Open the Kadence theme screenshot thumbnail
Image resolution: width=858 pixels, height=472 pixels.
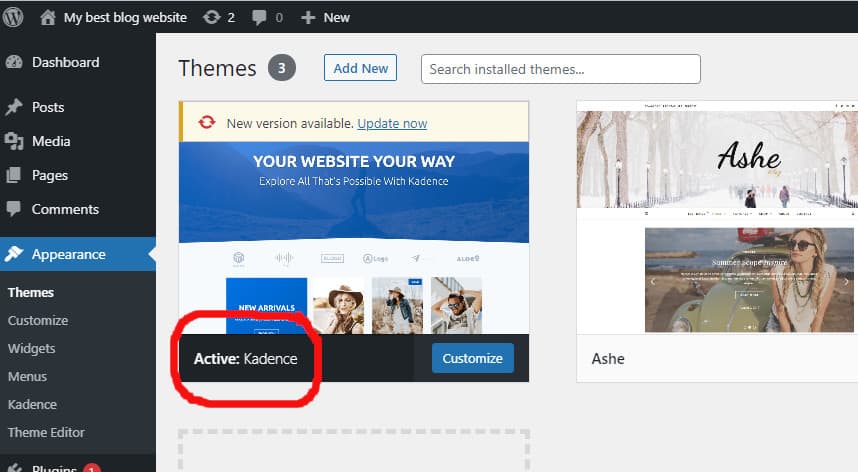pos(353,238)
